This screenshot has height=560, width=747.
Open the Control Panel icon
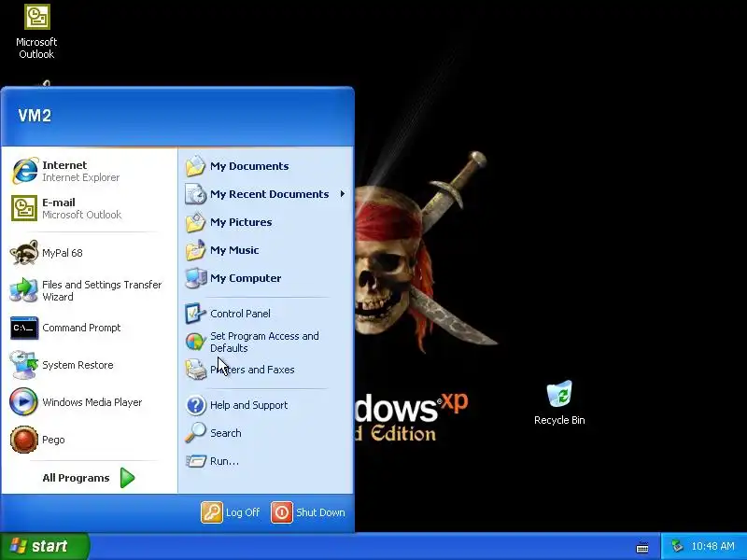tap(195, 314)
